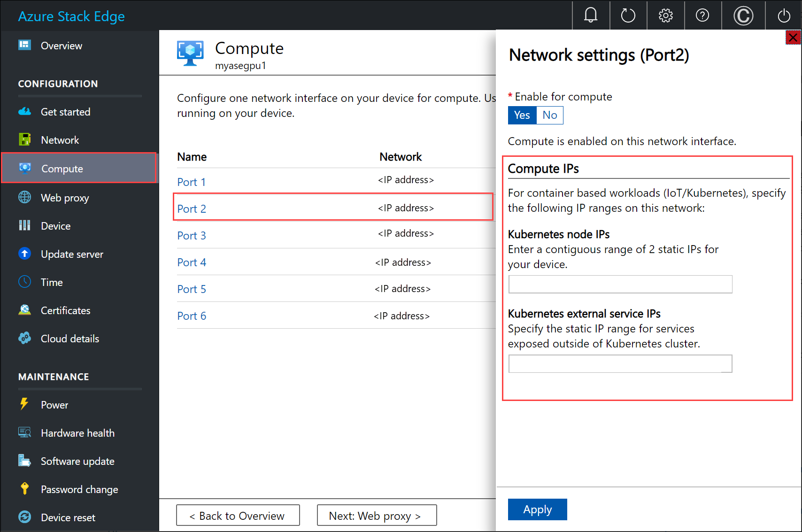This screenshot has width=802, height=532.
Task: Open the Overview page from the sidebar
Action: click(61, 45)
